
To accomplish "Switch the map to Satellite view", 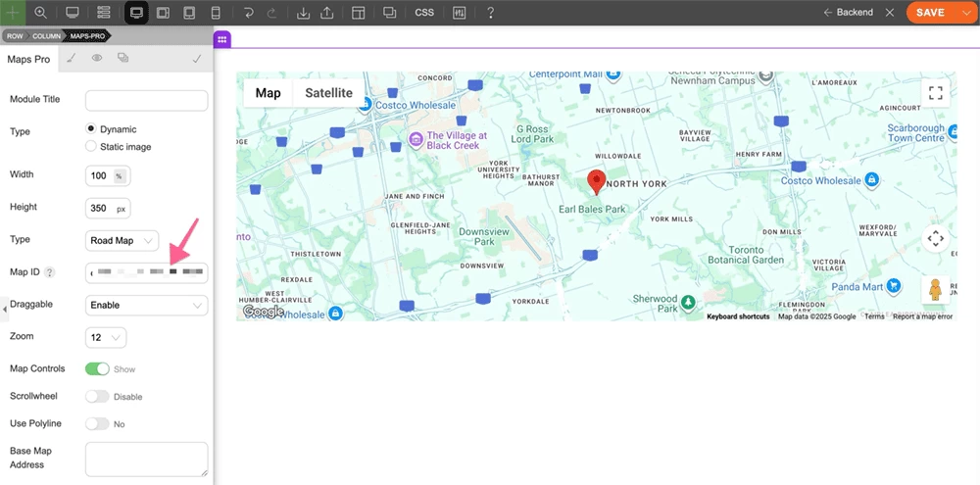I will (328, 93).
